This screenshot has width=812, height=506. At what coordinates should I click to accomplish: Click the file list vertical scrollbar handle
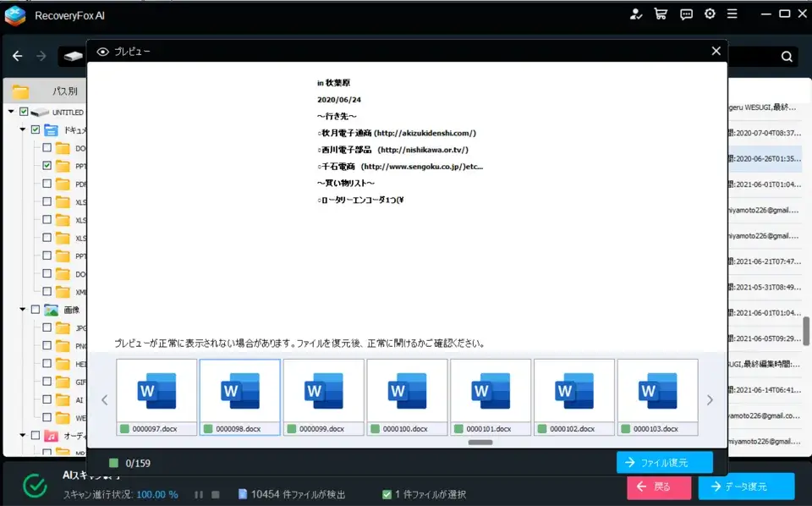coord(806,332)
